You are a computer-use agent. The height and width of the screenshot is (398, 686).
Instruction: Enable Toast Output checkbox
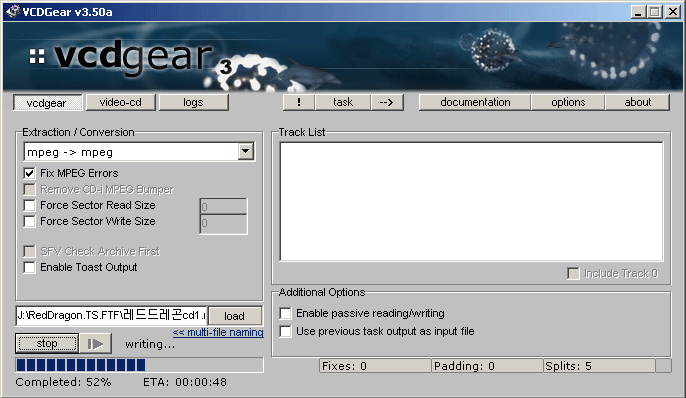click(x=29, y=267)
